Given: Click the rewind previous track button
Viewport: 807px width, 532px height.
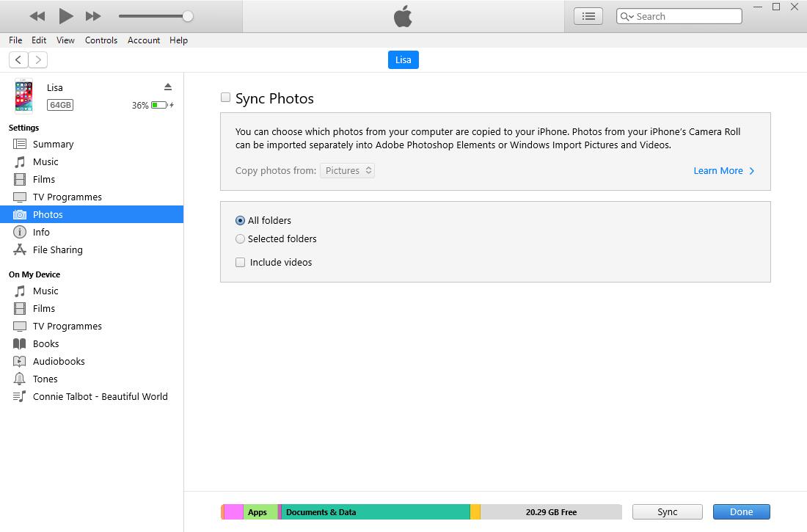Looking at the screenshot, I should coord(37,16).
